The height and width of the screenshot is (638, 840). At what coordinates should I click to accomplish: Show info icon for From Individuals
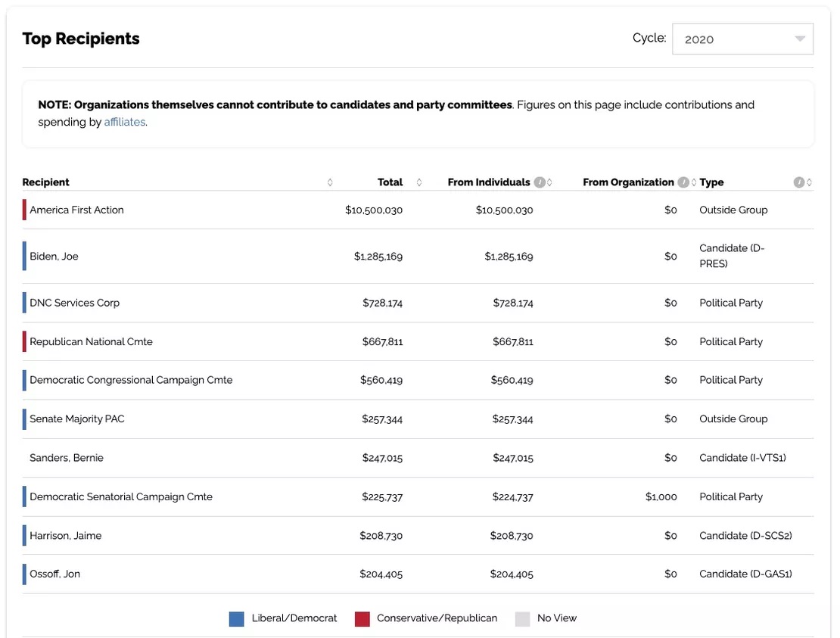click(x=540, y=182)
